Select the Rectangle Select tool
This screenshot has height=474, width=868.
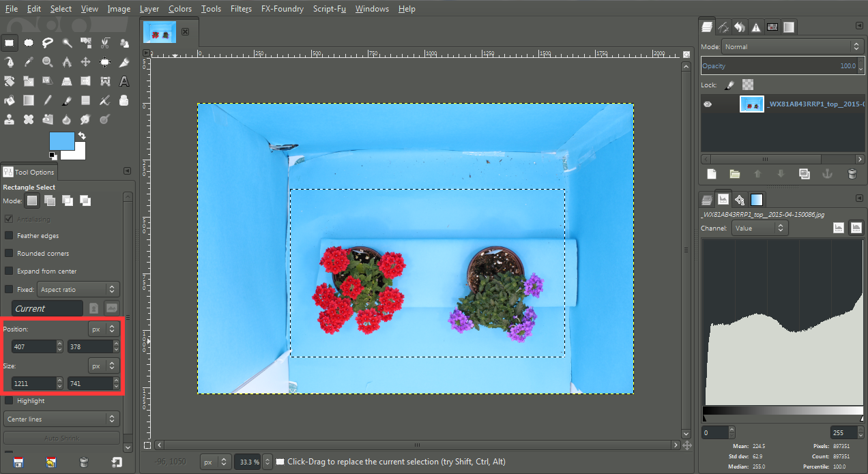[10, 42]
